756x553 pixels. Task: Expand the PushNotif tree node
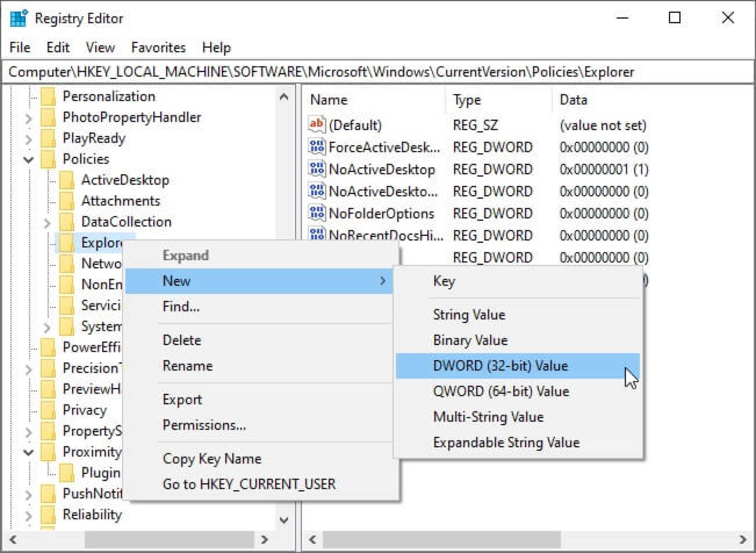(x=28, y=494)
